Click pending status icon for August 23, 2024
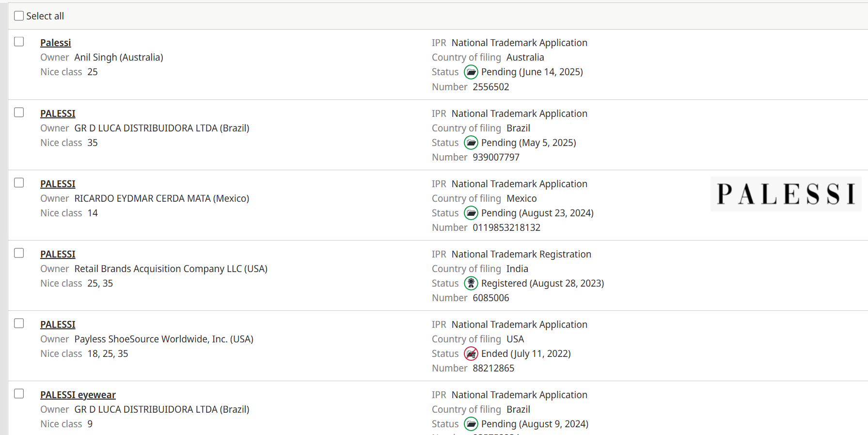 click(471, 213)
